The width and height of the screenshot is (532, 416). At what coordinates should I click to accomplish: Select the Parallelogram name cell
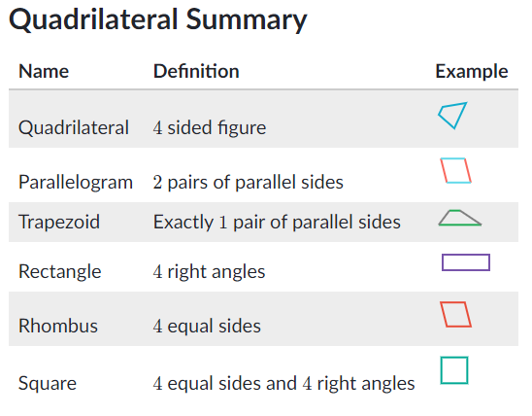click(76, 183)
